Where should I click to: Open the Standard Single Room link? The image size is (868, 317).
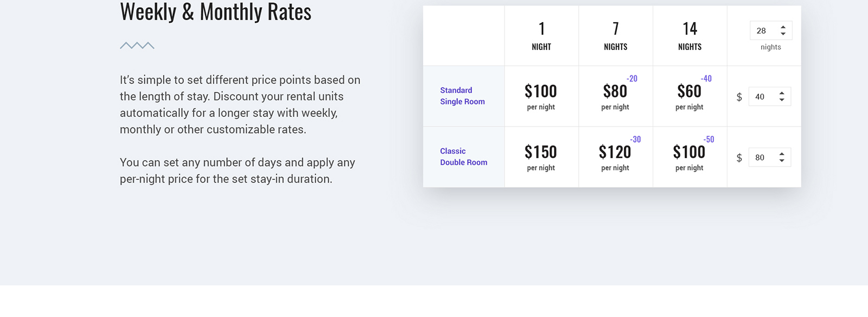[x=462, y=96]
